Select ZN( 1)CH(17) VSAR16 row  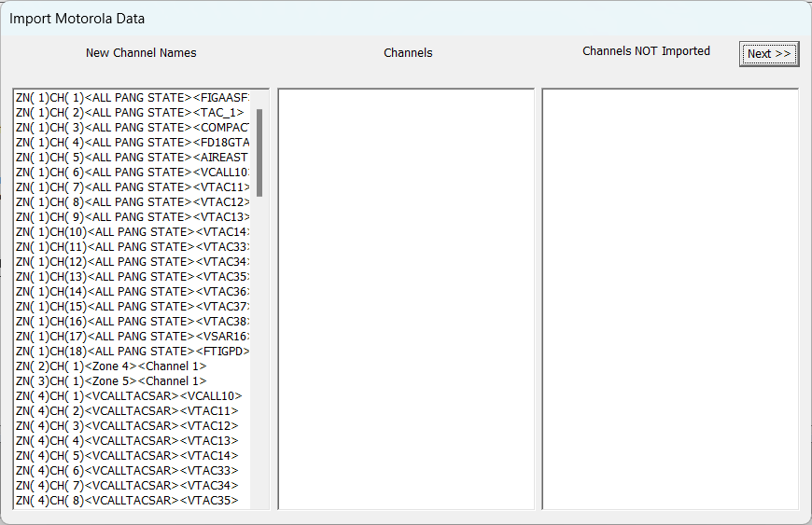[133, 337]
